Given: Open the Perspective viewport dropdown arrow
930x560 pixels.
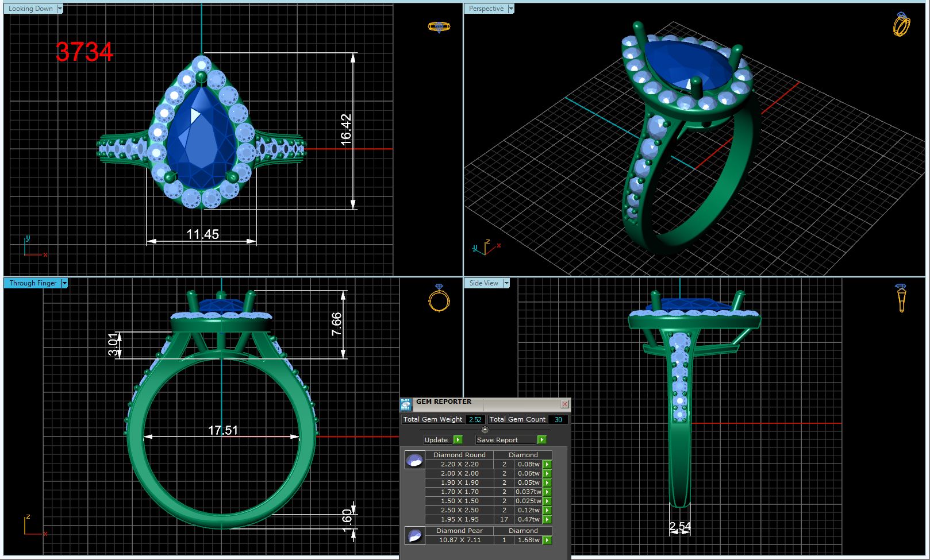Looking at the screenshot, I should tap(510, 9).
